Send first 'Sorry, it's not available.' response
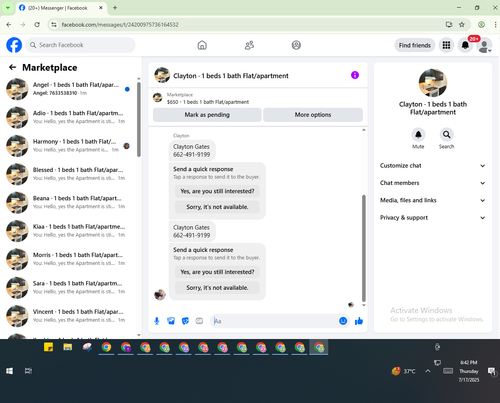The width and height of the screenshot is (500, 403). click(217, 207)
